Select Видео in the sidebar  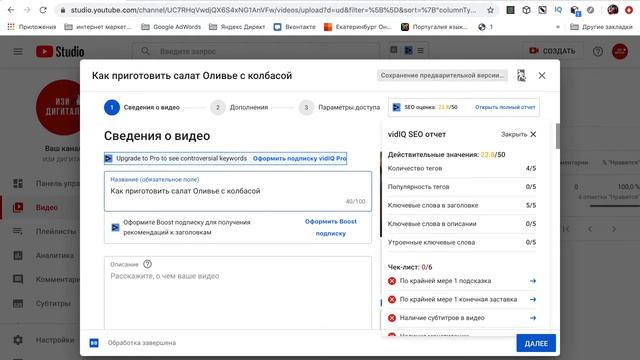(41, 207)
